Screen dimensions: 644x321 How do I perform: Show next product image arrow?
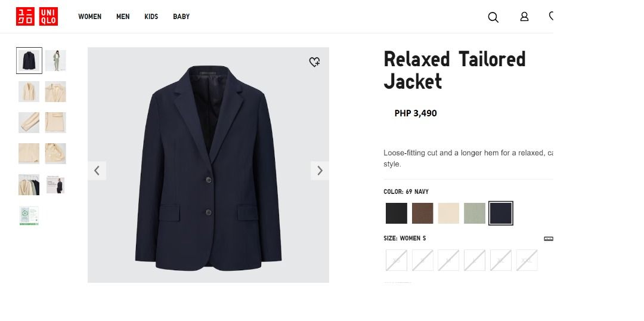tap(320, 170)
